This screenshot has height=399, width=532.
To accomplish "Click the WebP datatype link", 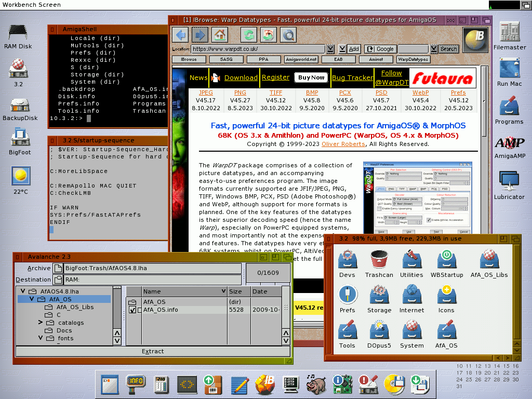I will pos(420,92).
